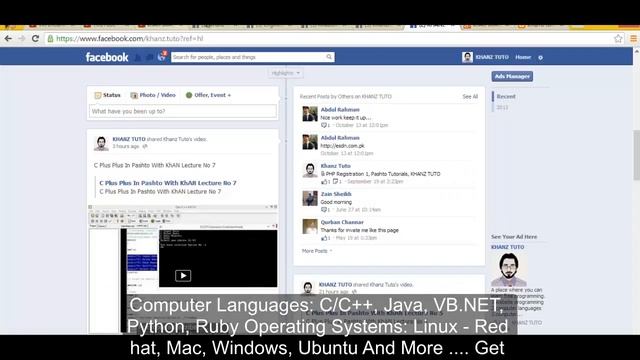This screenshot has width=640, height=360.
Task: Click the See Your Ad Here link
Action: pyautogui.click(x=514, y=237)
